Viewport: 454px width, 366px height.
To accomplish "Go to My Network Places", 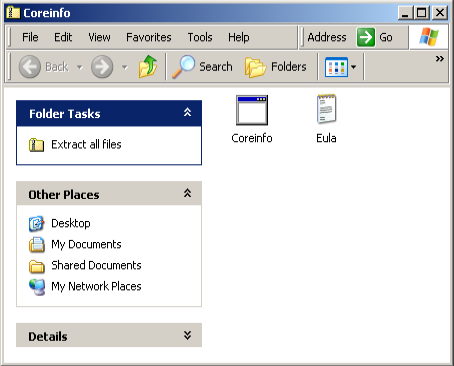I will (x=96, y=286).
